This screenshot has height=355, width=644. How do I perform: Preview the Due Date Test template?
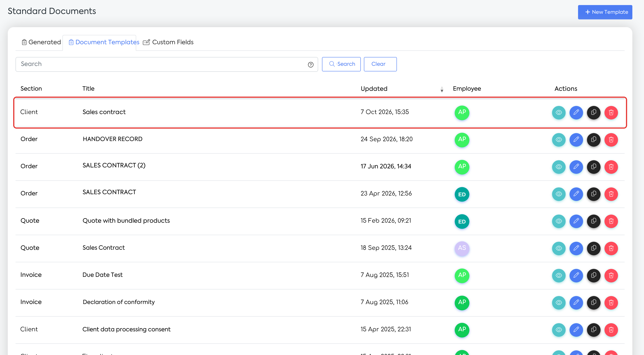(559, 276)
